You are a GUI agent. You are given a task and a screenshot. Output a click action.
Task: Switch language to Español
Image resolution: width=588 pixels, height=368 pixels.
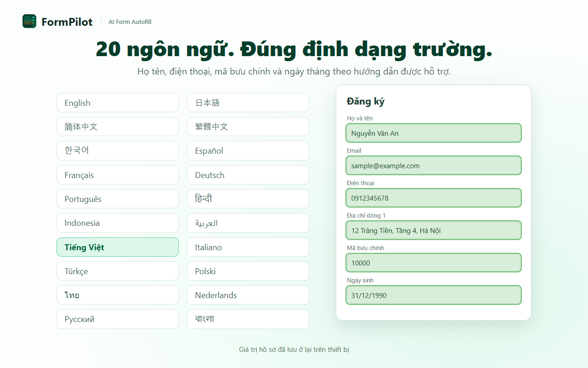[248, 150]
